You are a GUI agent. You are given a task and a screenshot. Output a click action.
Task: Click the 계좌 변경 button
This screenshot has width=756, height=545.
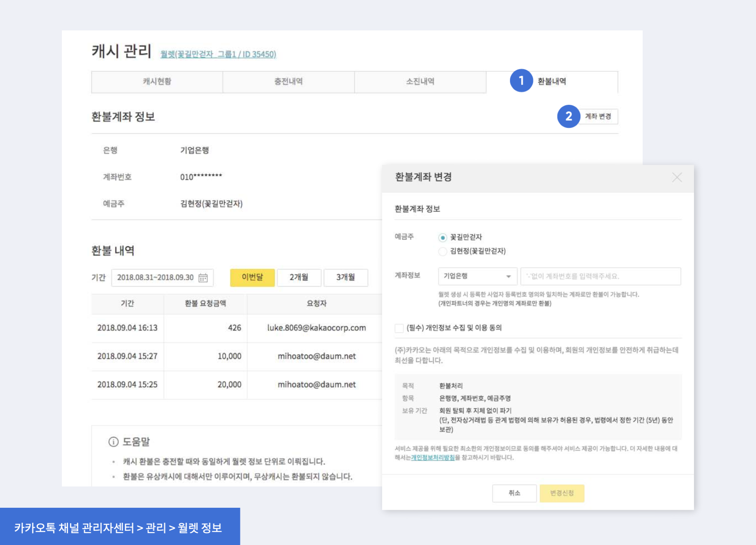tap(598, 117)
